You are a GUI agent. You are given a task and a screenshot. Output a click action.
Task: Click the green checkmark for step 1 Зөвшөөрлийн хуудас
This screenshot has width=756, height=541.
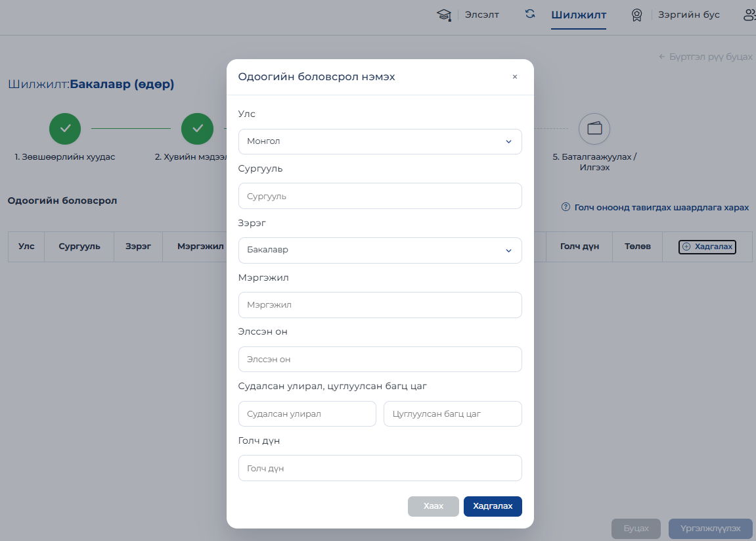[x=65, y=129]
